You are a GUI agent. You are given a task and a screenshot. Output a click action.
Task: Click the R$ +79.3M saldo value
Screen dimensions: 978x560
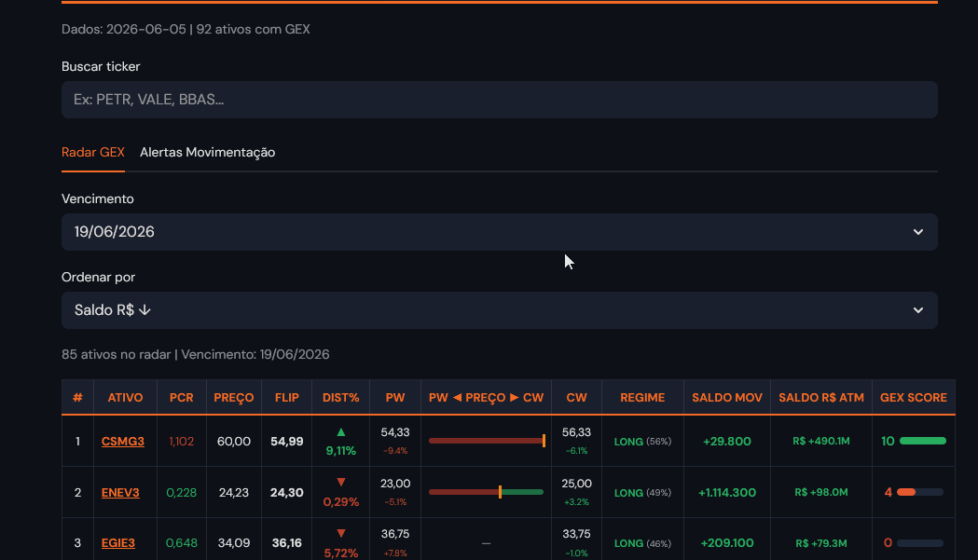click(x=821, y=543)
